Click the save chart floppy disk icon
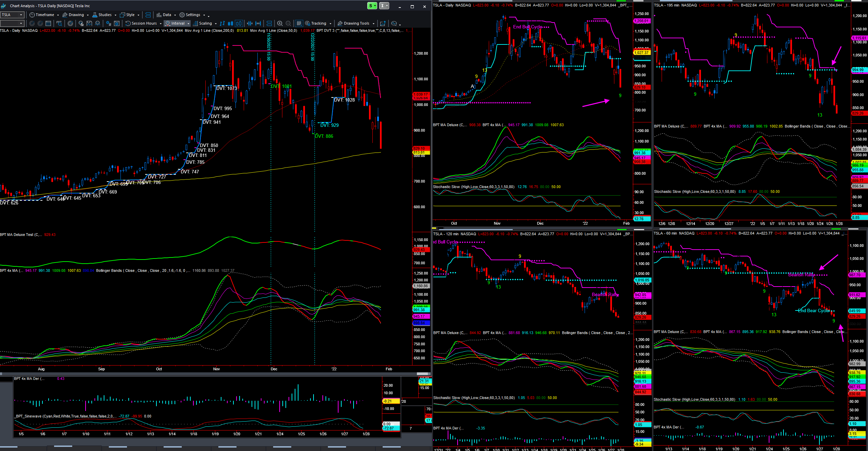Viewport: 868px width, 451px height. (x=89, y=23)
